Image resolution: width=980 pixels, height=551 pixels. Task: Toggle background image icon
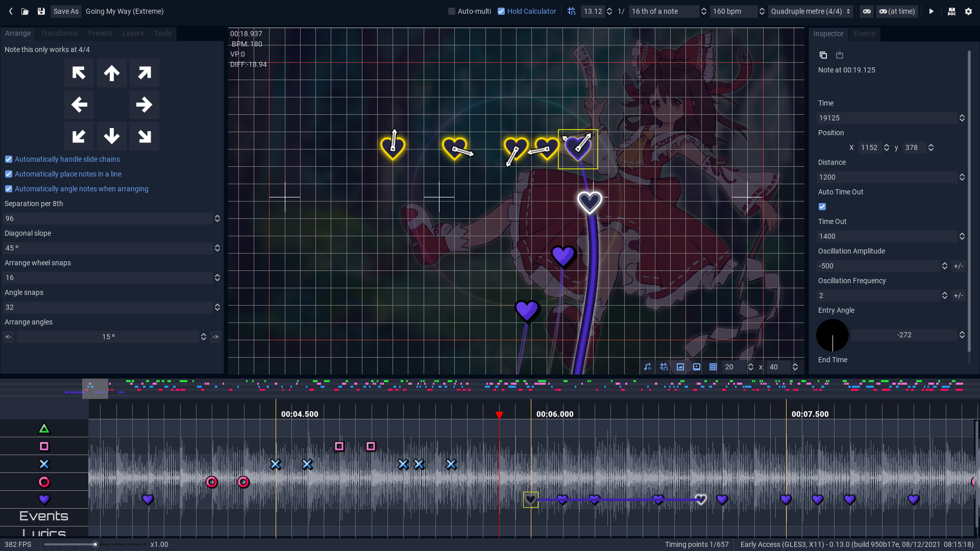coord(680,367)
